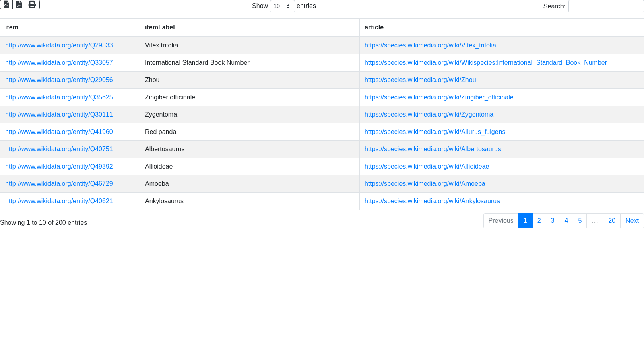Go to pagination page 3
The image size is (644, 362).
[553, 221]
